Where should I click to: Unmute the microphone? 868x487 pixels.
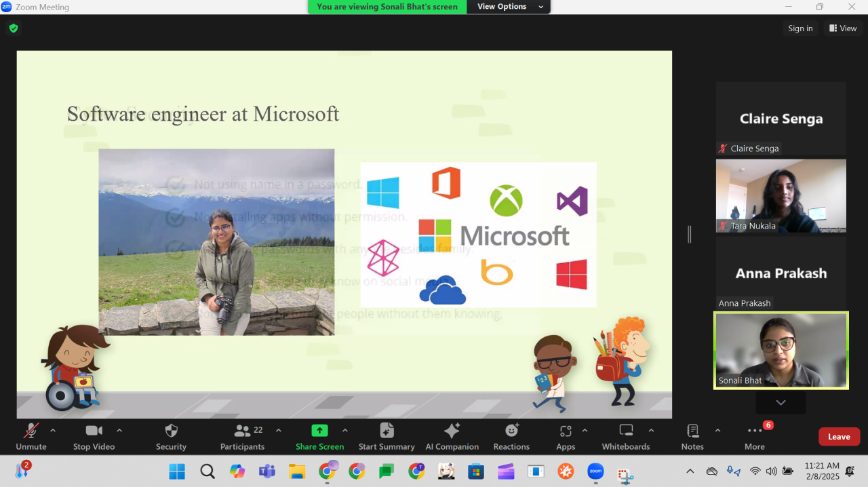pos(31,437)
